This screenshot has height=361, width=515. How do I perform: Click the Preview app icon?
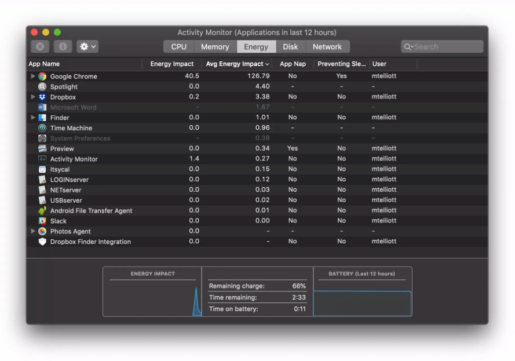point(42,149)
